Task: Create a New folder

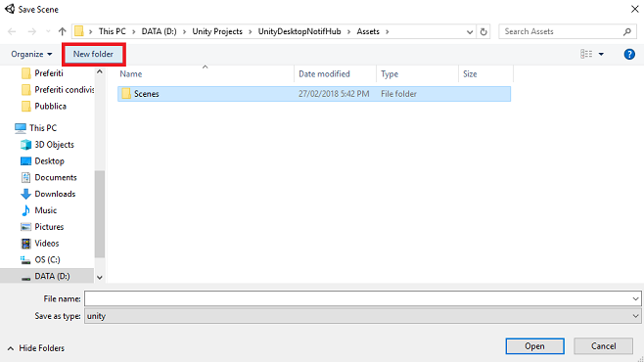Action: tap(93, 54)
